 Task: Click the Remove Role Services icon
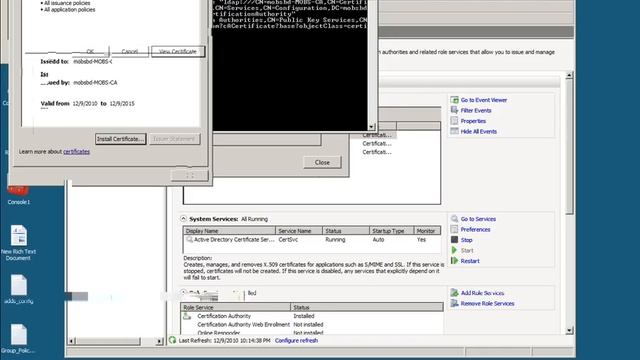click(x=454, y=303)
